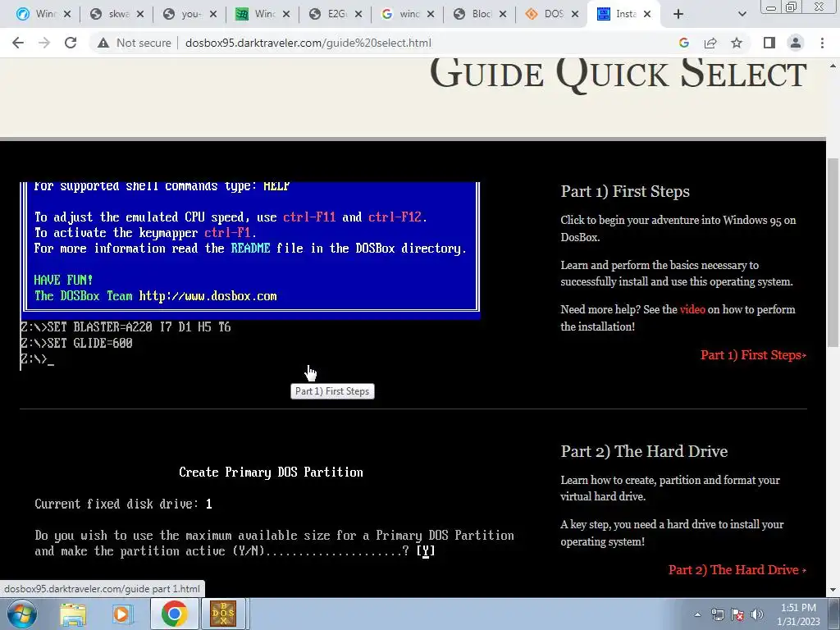This screenshot has height=630, width=840.
Task: Launch Windows Media Player from taskbar
Action: tap(122, 614)
